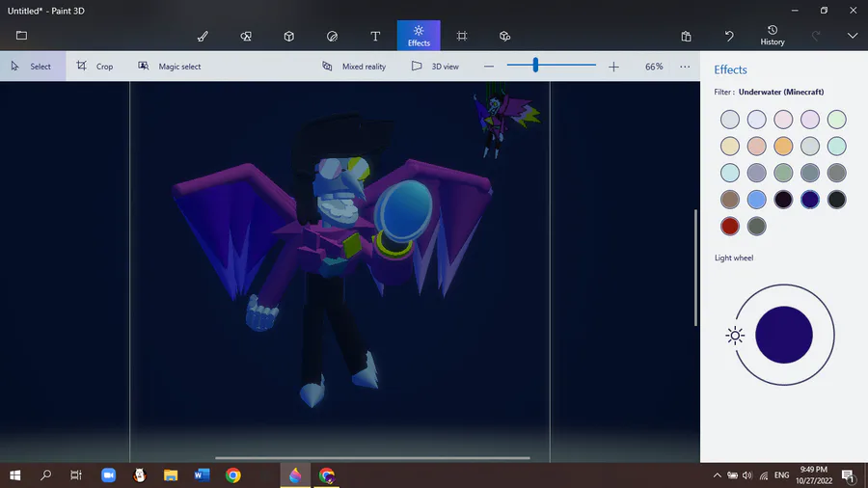Image resolution: width=868 pixels, height=488 pixels.
Task: Click the canvas horizontal scrollbar
Action: click(372, 458)
